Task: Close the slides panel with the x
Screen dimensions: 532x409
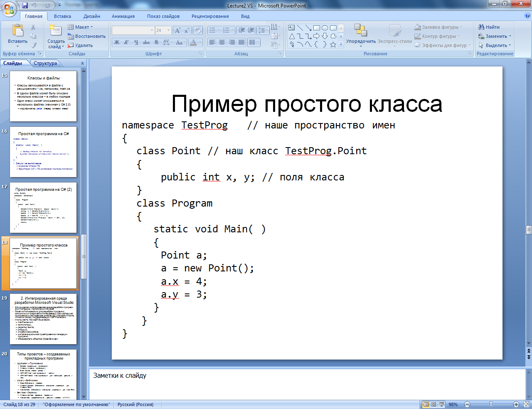Action: point(82,63)
